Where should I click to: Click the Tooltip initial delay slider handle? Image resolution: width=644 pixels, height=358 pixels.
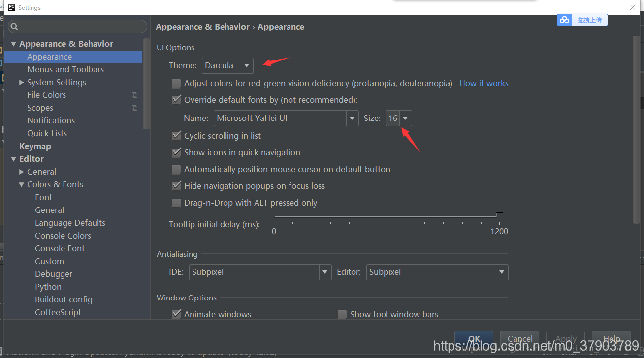click(x=499, y=216)
